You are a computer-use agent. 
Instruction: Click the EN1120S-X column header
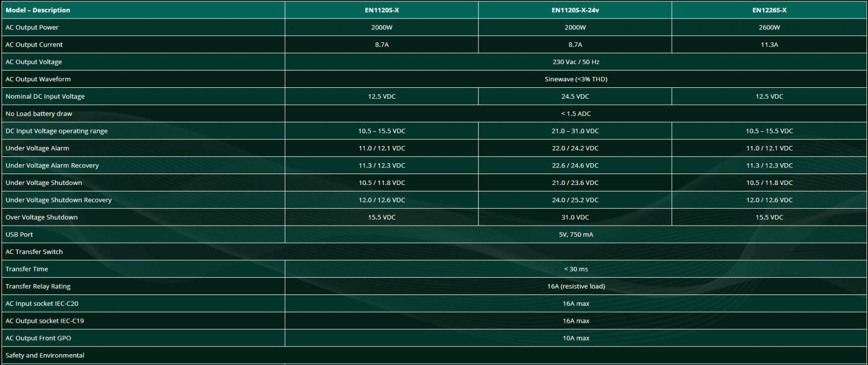pyautogui.click(x=381, y=10)
